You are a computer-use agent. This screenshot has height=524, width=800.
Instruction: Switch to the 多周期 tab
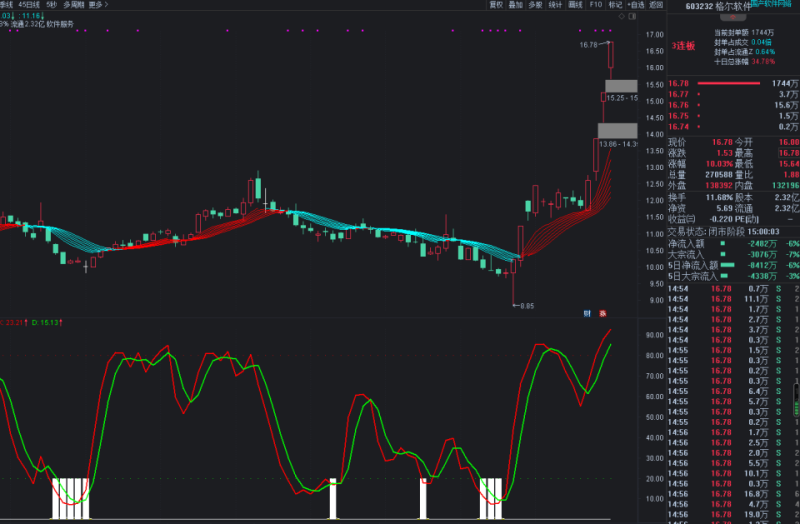pos(73,5)
